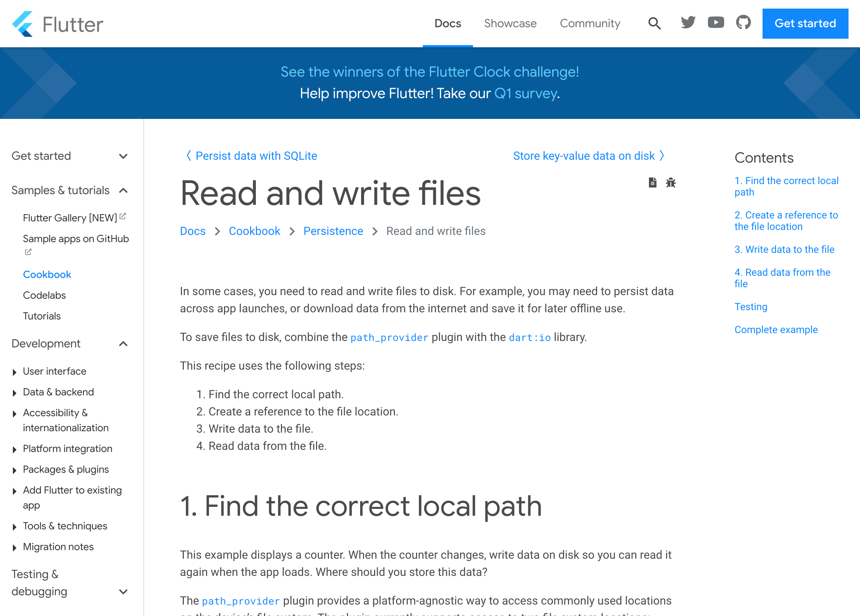The height and width of the screenshot is (616, 860).
Task: Click the view page source document icon
Action: 652,183
